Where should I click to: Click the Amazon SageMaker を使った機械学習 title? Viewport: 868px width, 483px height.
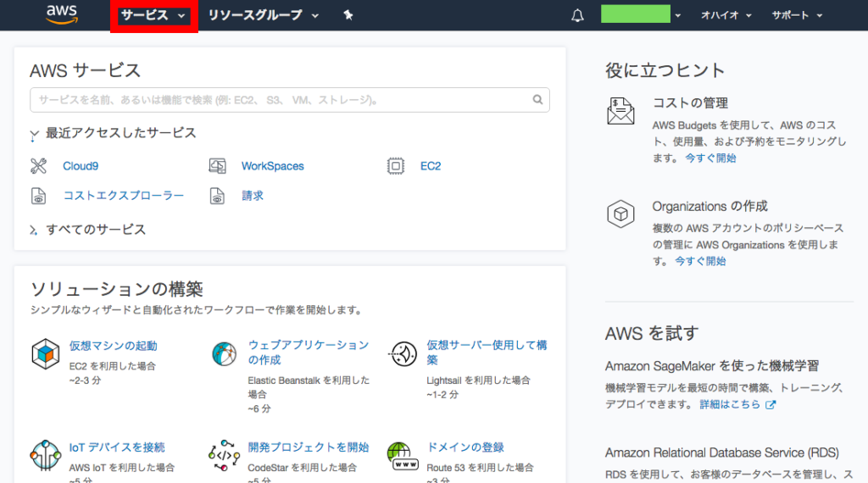712,366
